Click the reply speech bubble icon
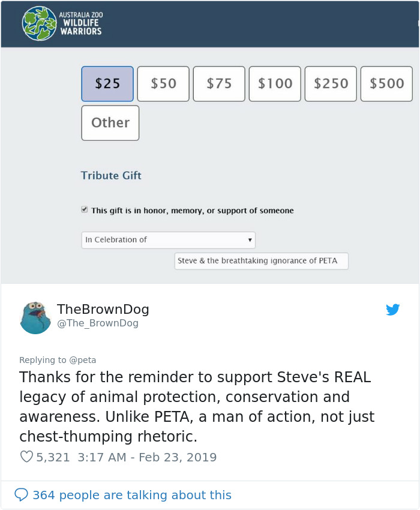This screenshot has width=420, height=510. pyautogui.click(x=22, y=494)
